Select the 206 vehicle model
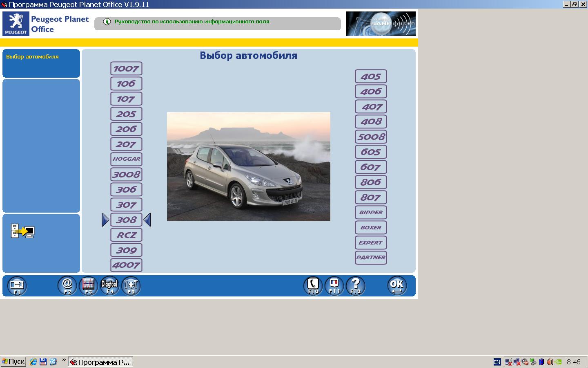This screenshot has width=588, height=368. (x=126, y=129)
